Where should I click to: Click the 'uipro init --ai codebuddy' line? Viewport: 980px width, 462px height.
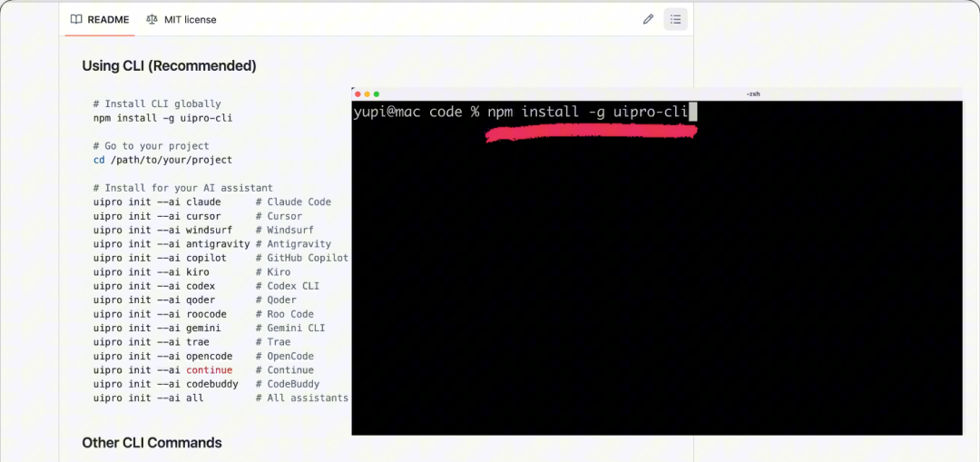(x=166, y=384)
